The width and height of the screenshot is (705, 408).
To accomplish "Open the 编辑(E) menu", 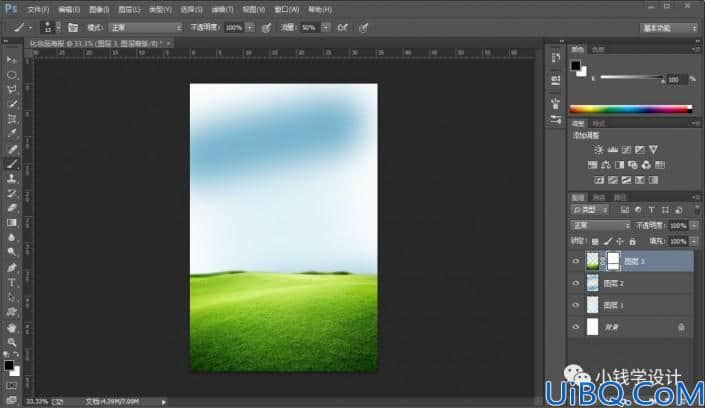I will pyautogui.click(x=69, y=9).
